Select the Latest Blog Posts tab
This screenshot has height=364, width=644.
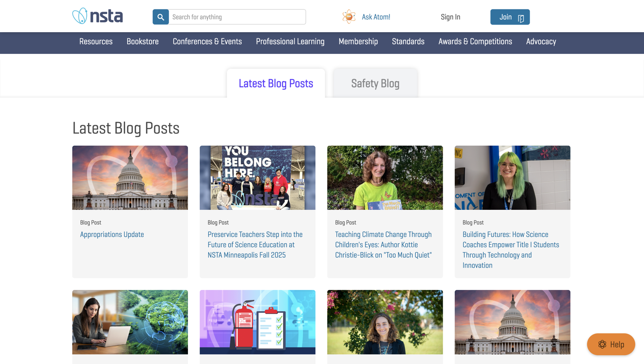[x=276, y=83]
